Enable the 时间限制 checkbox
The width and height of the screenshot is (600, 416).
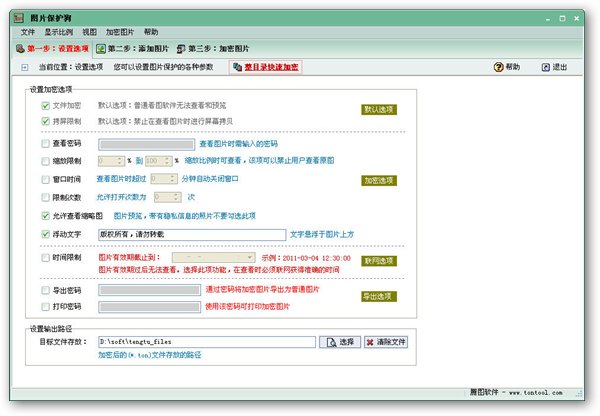click(x=46, y=258)
